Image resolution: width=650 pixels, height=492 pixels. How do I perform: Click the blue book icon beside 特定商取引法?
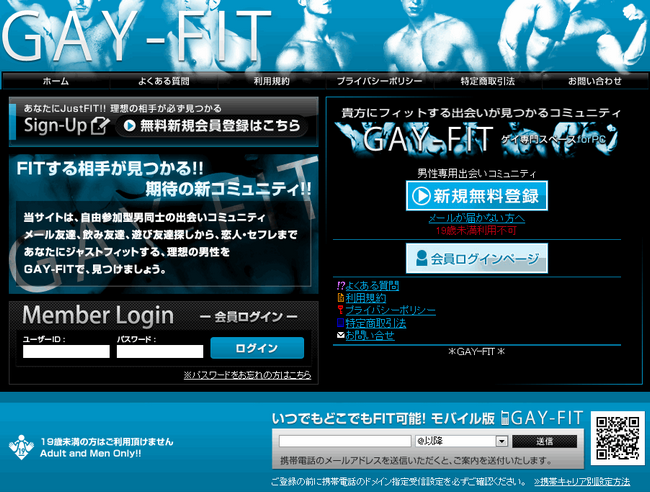coord(341,322)
